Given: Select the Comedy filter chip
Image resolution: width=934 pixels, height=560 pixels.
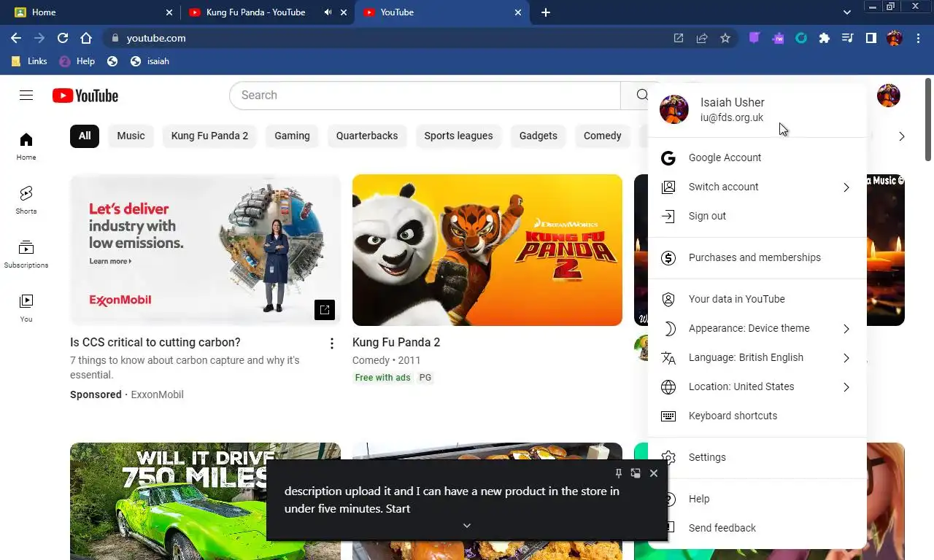Looking at the screenshot, I should [x=603, y=136].
